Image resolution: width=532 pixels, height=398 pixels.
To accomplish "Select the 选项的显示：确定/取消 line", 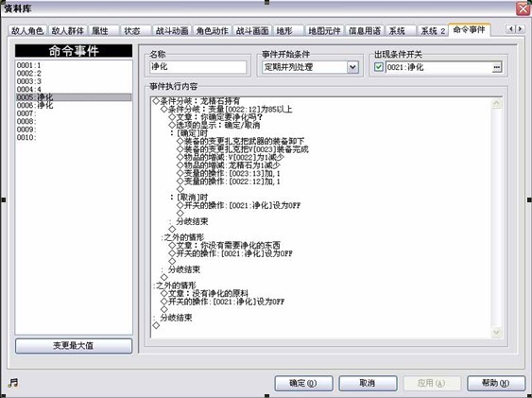I will point(215,125).
